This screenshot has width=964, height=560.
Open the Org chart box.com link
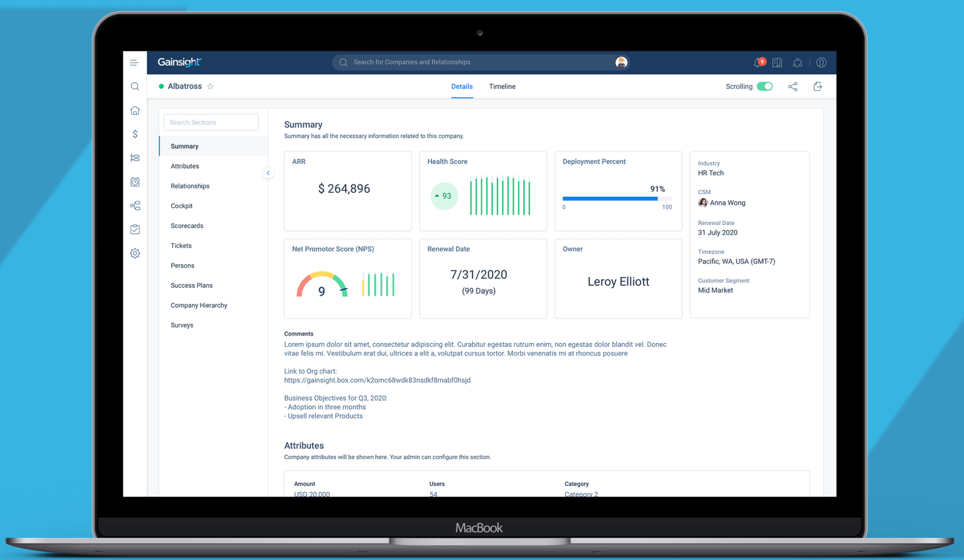click(x=377, y=380)
